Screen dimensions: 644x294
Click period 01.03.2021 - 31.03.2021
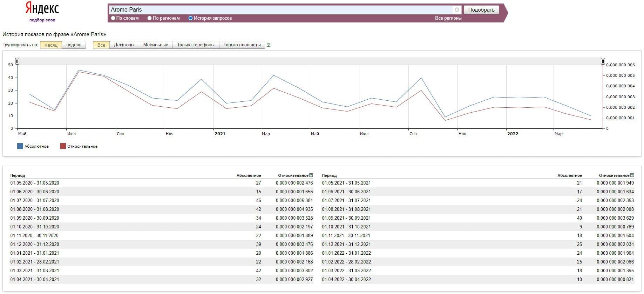(35, 271)
